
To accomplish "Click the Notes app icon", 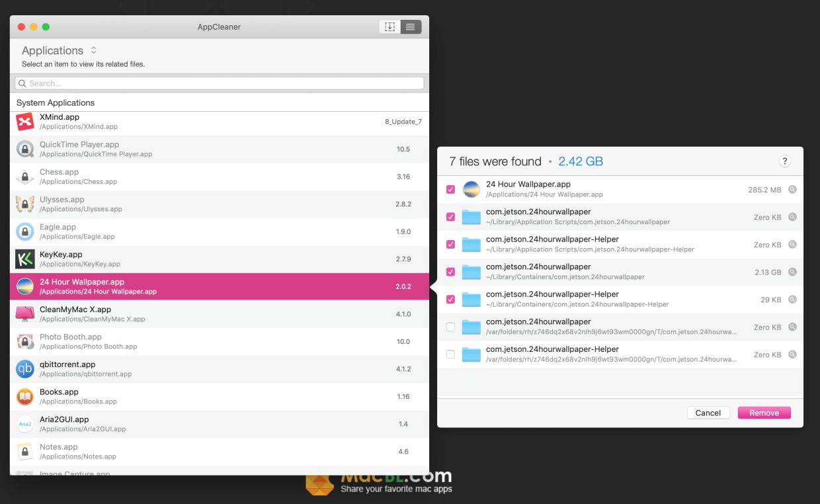I will 25,452.
